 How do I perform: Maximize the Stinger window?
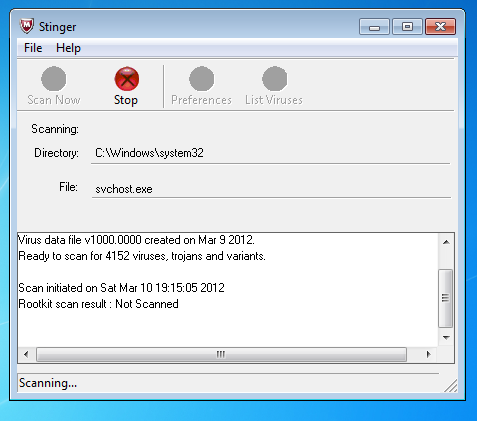pyautogui.click(x=407, y=27)
